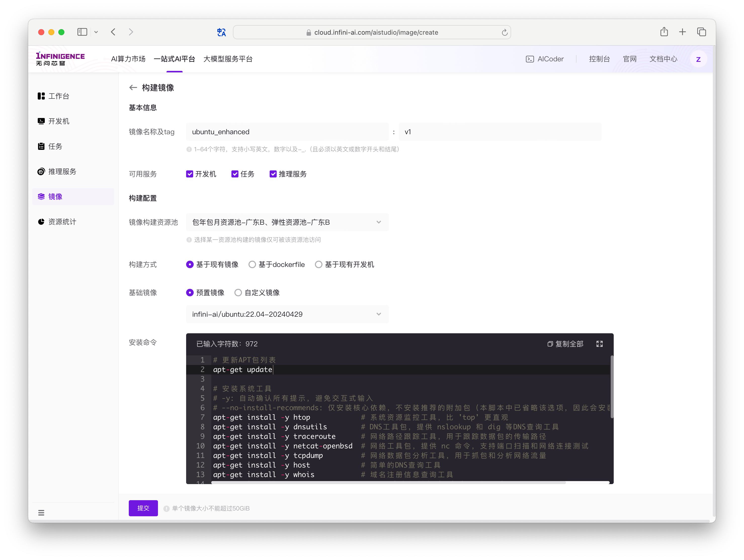Click the Safari translate icon
This screenshot has width=744, height=560.
coord(221,32)
